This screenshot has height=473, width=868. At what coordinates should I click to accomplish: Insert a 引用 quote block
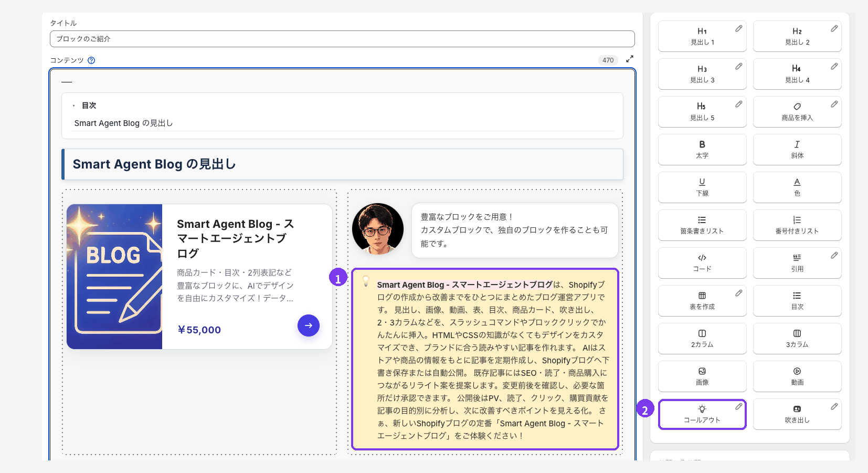797,263
